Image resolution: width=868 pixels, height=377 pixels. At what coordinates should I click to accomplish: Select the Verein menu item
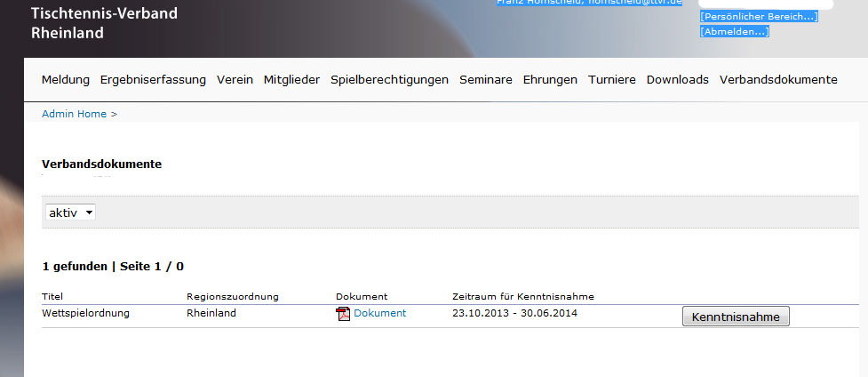point(235,79)
